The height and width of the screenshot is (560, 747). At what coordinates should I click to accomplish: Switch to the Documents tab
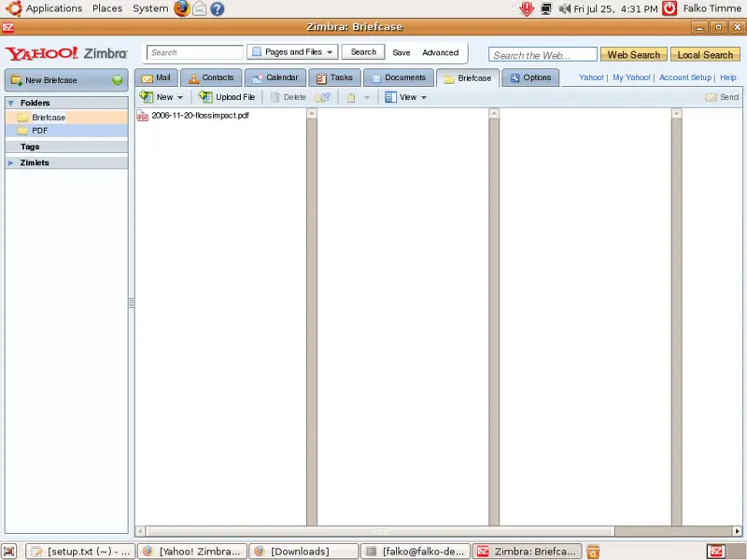point(399,77)
